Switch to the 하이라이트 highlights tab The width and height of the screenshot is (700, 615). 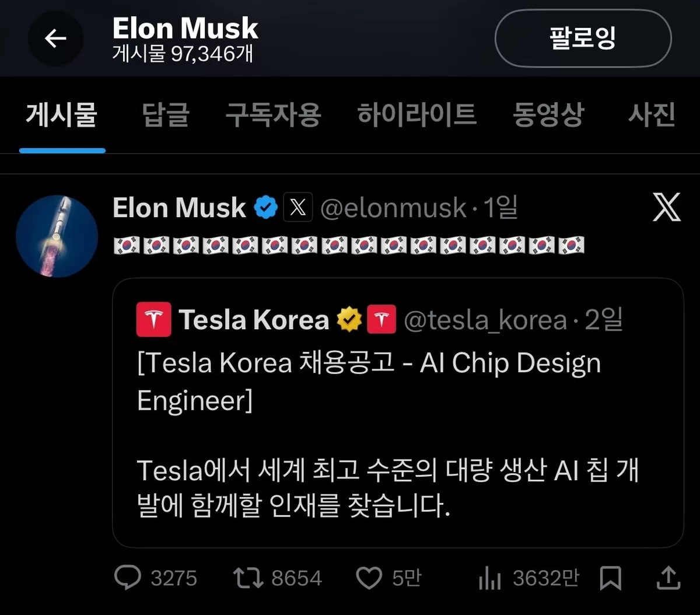[x=417, y=116]
